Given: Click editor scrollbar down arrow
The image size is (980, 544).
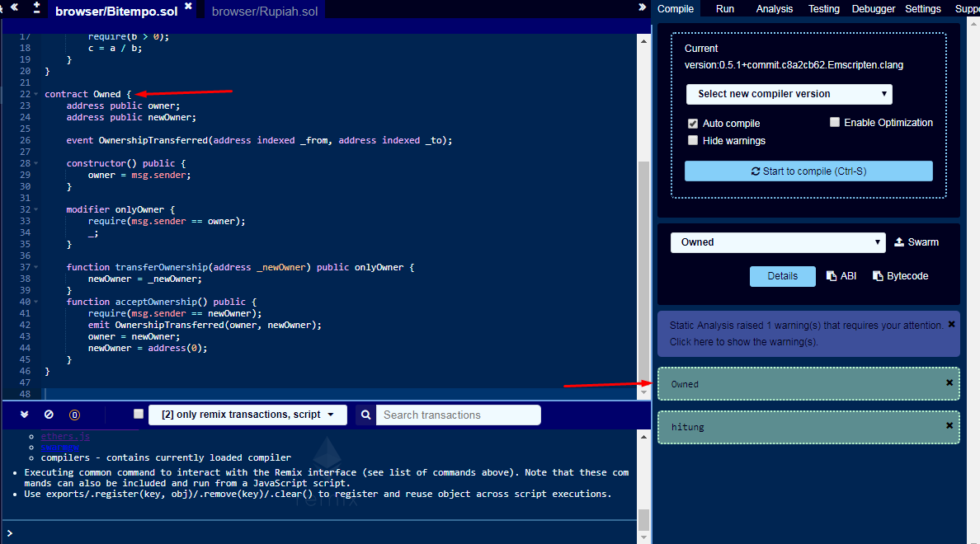Looking at the screenshot, I should coord(643,393).
